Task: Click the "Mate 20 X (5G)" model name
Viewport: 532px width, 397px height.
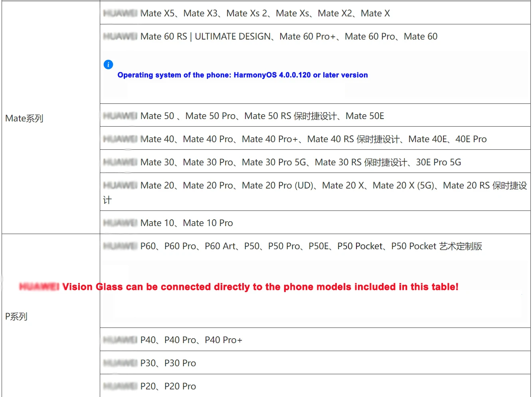Action: [404, 185]
